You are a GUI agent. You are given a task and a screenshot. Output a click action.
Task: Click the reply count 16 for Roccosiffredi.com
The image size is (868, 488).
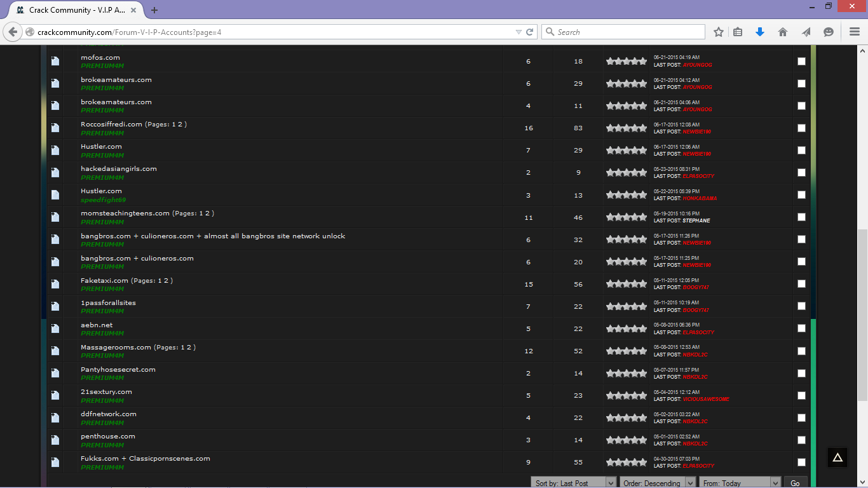coord(529,128)
